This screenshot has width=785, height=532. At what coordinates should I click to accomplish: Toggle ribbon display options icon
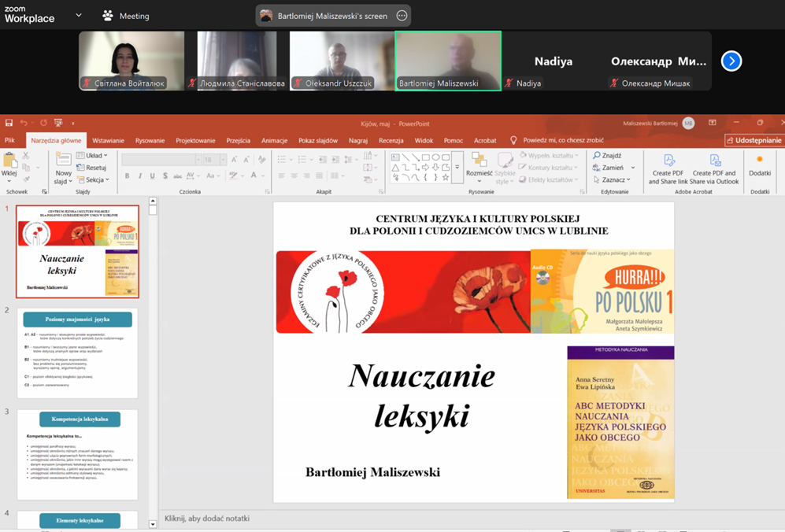pos(713,123)
